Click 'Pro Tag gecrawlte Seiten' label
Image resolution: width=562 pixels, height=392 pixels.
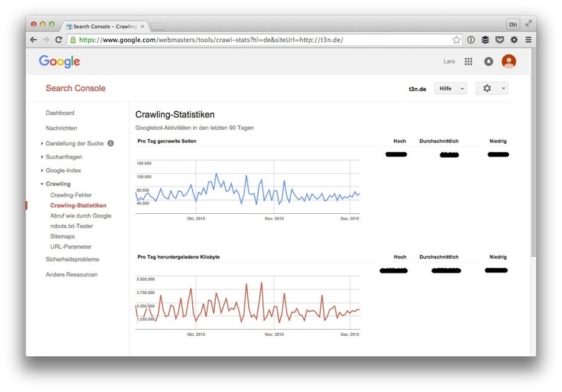(167, 141)
